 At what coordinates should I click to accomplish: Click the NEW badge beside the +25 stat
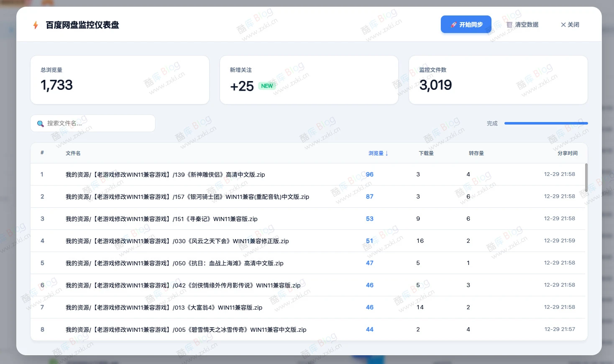click(x=267, y=86)
